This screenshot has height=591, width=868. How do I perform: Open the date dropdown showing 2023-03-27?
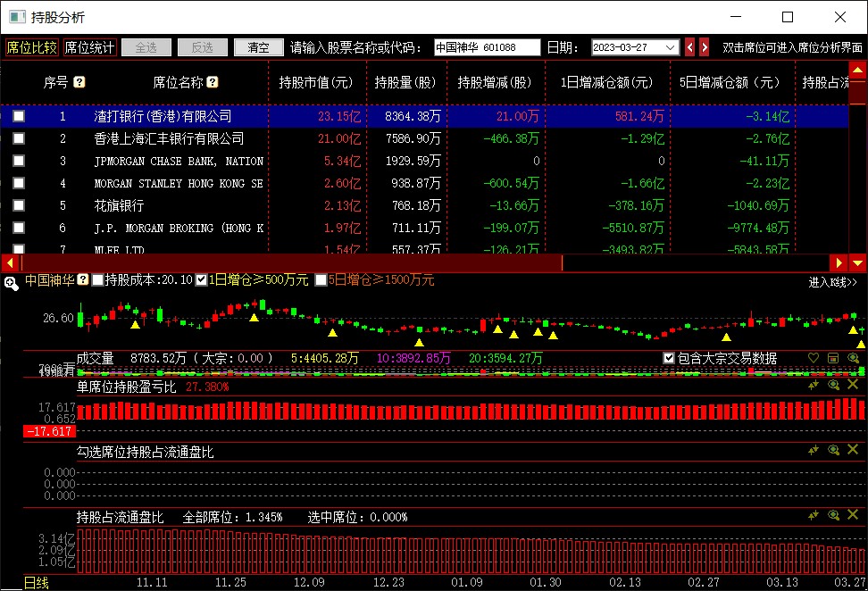pos(671,47)
